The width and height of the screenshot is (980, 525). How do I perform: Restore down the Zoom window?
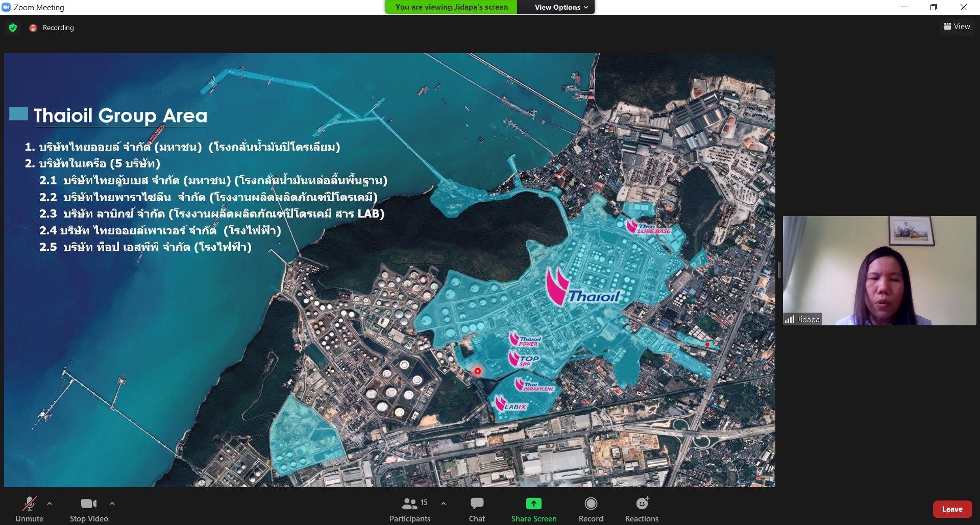(934, 7)
